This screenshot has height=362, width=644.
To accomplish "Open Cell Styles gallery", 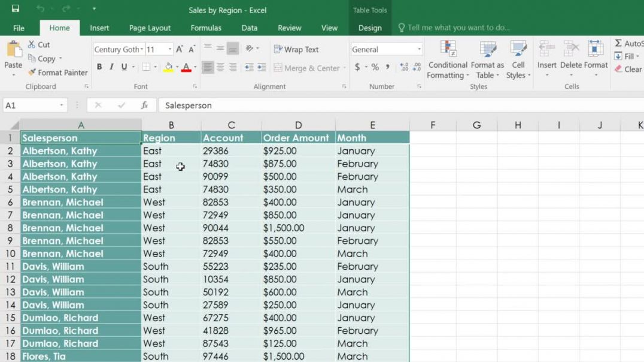I will point(518,60).
